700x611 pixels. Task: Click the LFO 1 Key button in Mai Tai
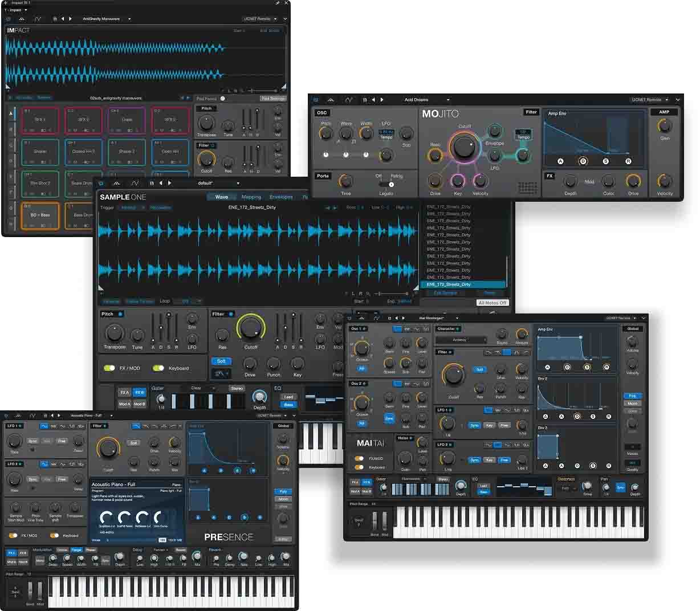[489, 425]
